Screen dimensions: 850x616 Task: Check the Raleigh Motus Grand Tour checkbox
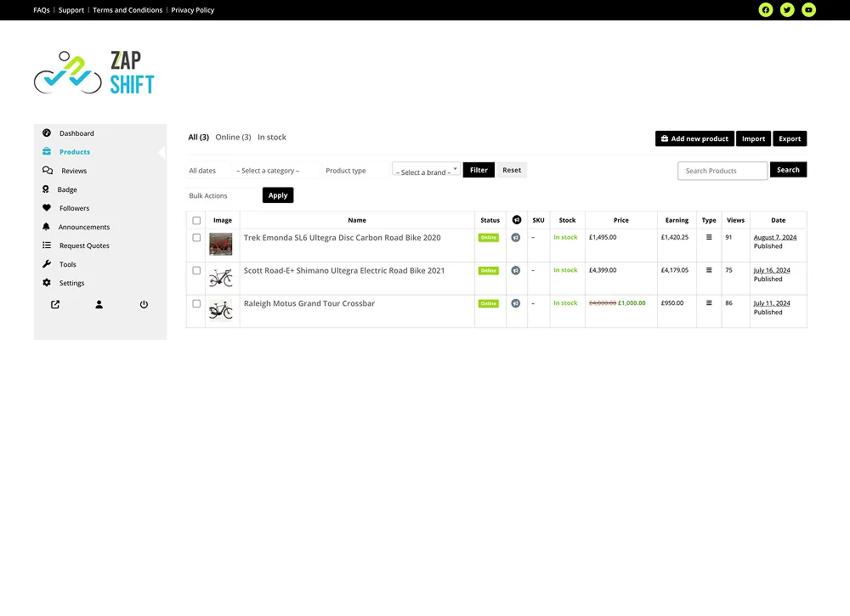[x=196, y=302]
